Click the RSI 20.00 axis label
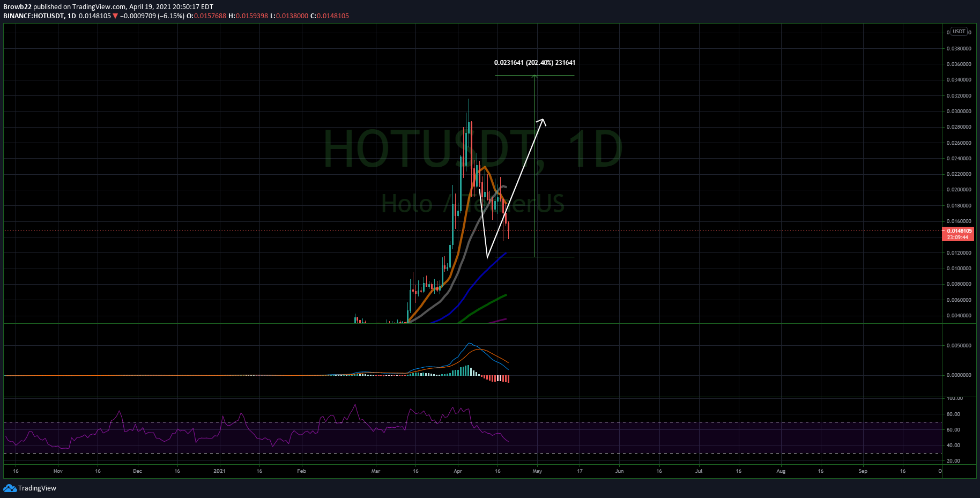Screen dimensions: 980x498 point(953,461)
